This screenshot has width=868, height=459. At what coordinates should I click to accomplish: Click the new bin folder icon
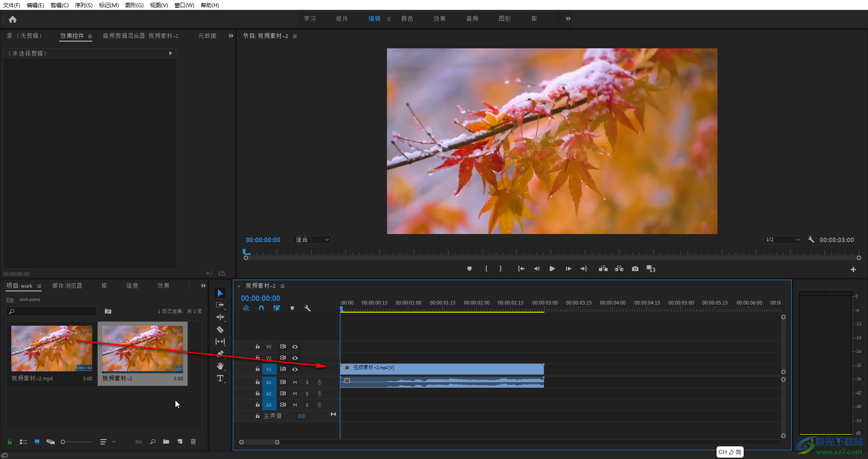click(x=166, y=442)
